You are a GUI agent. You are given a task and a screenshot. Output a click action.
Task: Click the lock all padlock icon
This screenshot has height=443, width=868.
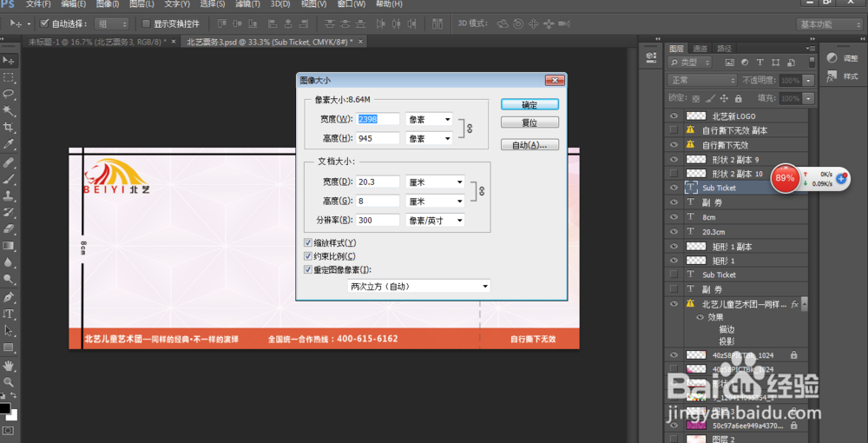pyautogui.click(x=738, y=98)
